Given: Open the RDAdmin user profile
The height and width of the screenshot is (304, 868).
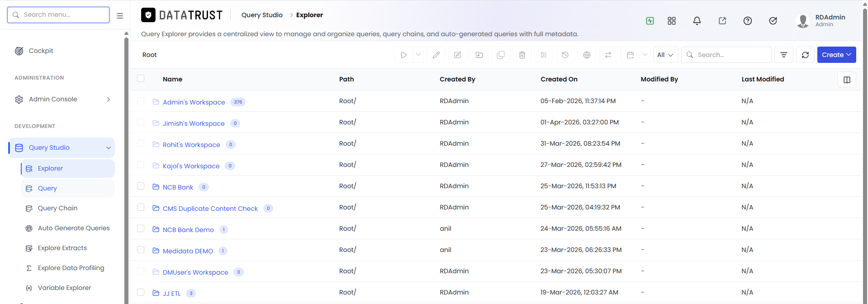Looking at the screenshot, I should tap(821, 21).
